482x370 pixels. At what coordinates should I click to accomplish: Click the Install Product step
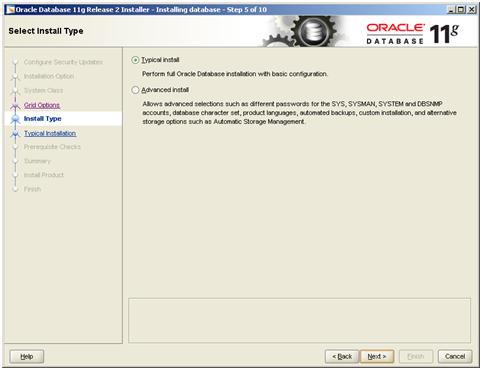click(44, 175)
